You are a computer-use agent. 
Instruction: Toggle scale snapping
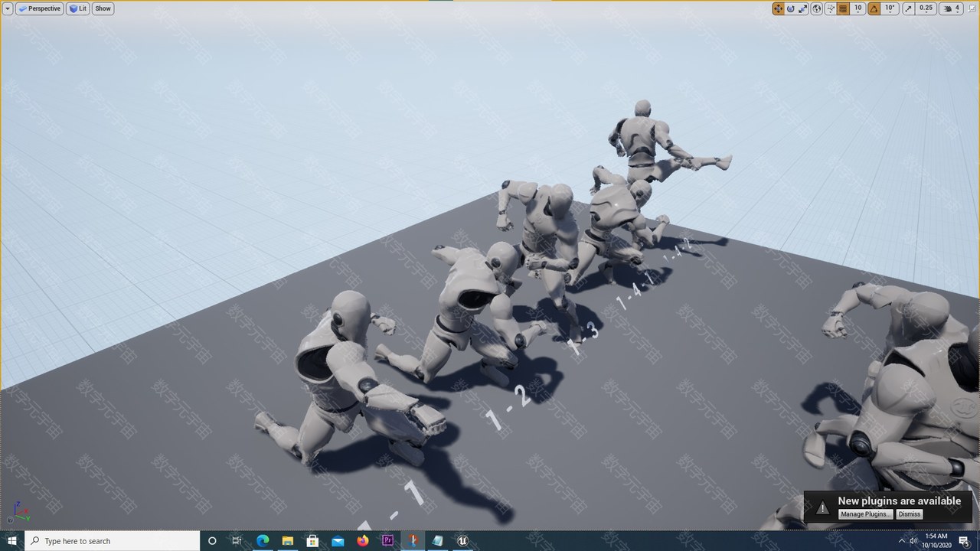909,8
